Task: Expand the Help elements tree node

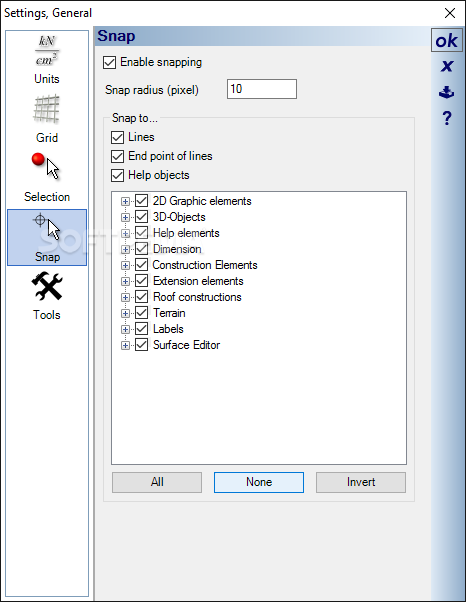Action: [125, 233]
